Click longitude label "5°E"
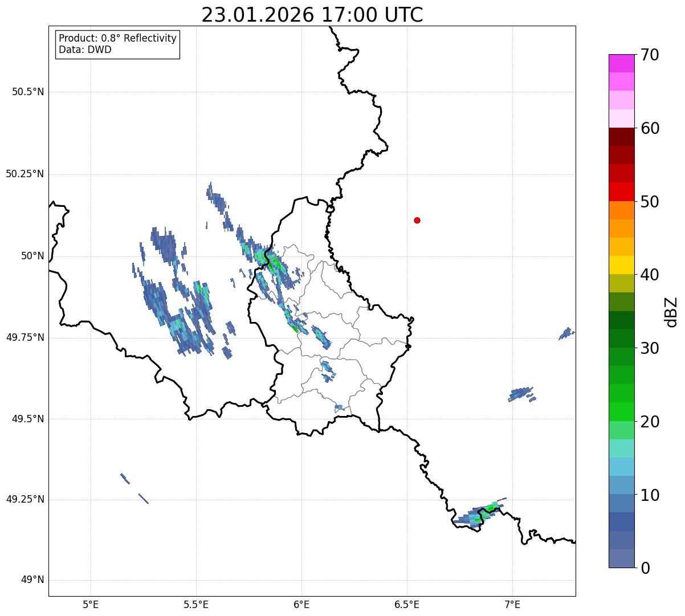 (x=91, y=605)
